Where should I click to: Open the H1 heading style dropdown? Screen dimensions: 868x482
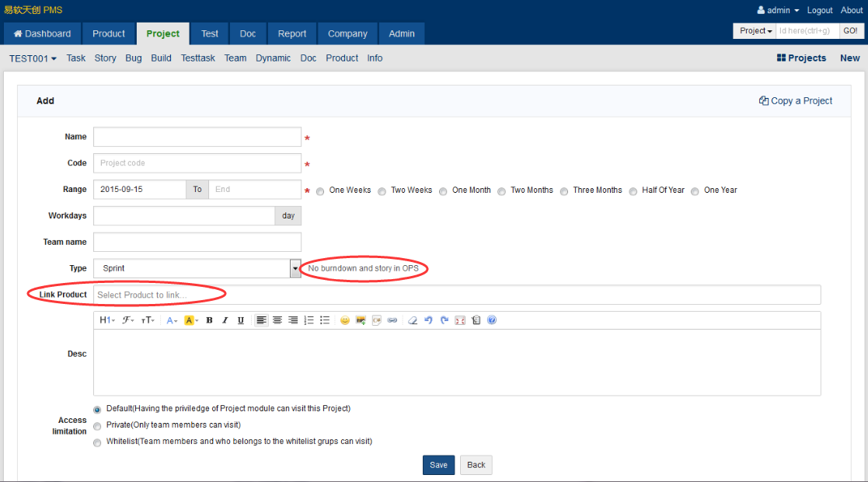tap(107, 320)
